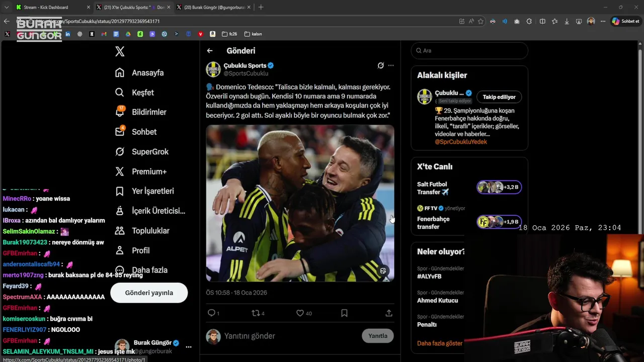Open the @SprCubukluYedek mention link

click(x=461, y=142)
